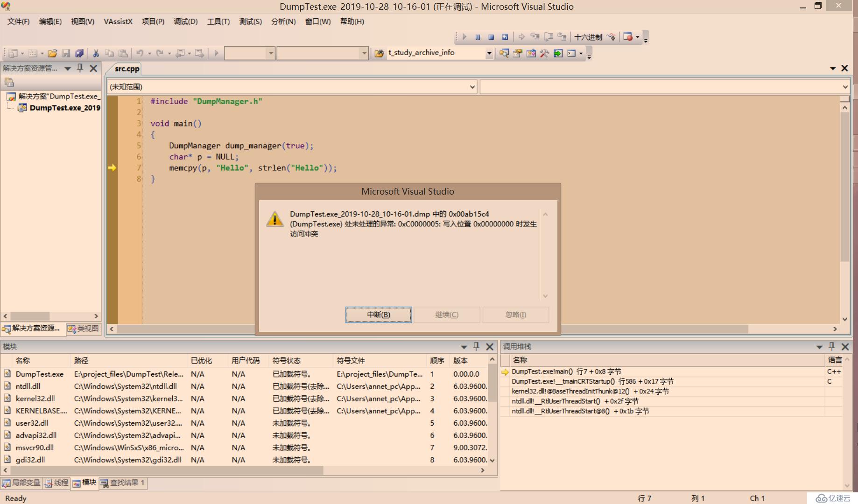Viewport: 858px width, 504px height.
Task: Open the breakpoints icon dropdown arrow
Action: (638, 37)
